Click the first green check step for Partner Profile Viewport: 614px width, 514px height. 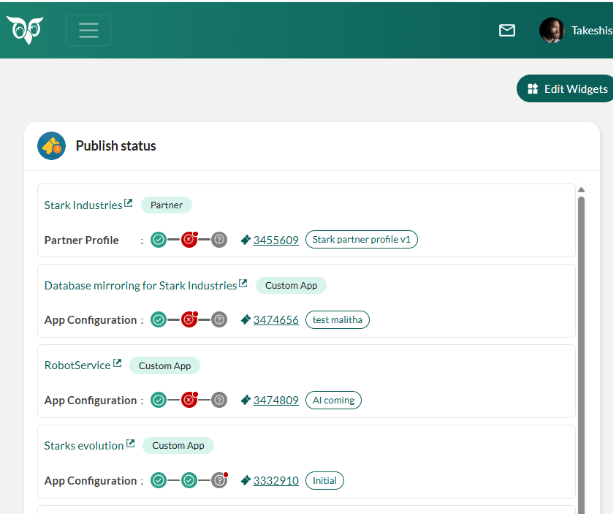(159, 239)
